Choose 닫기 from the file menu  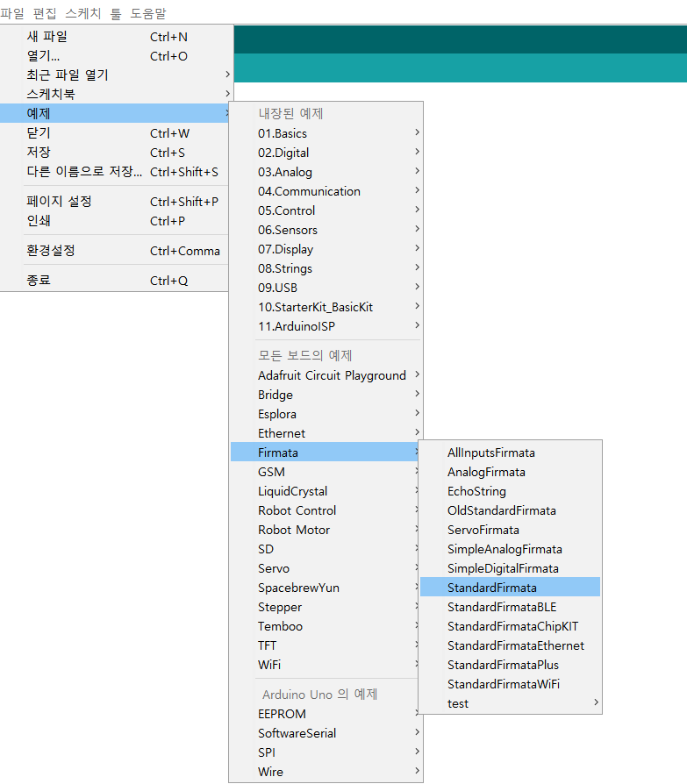point(116,133)
